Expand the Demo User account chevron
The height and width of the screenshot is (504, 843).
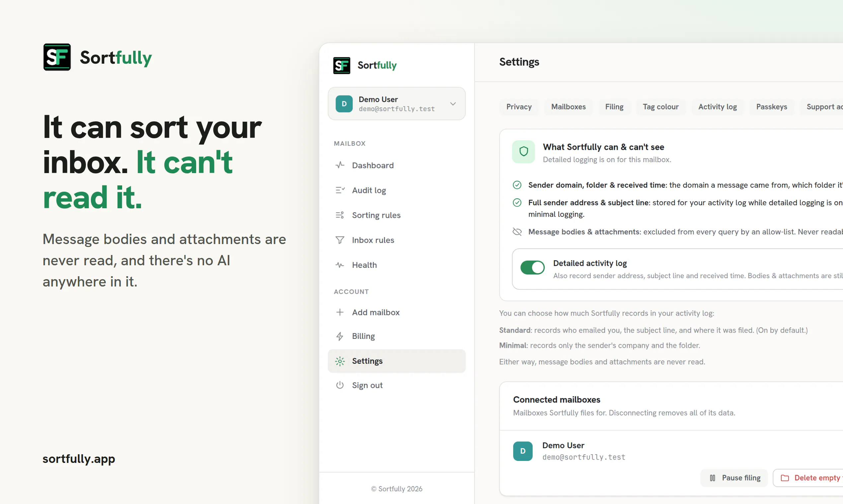(453, 103)
